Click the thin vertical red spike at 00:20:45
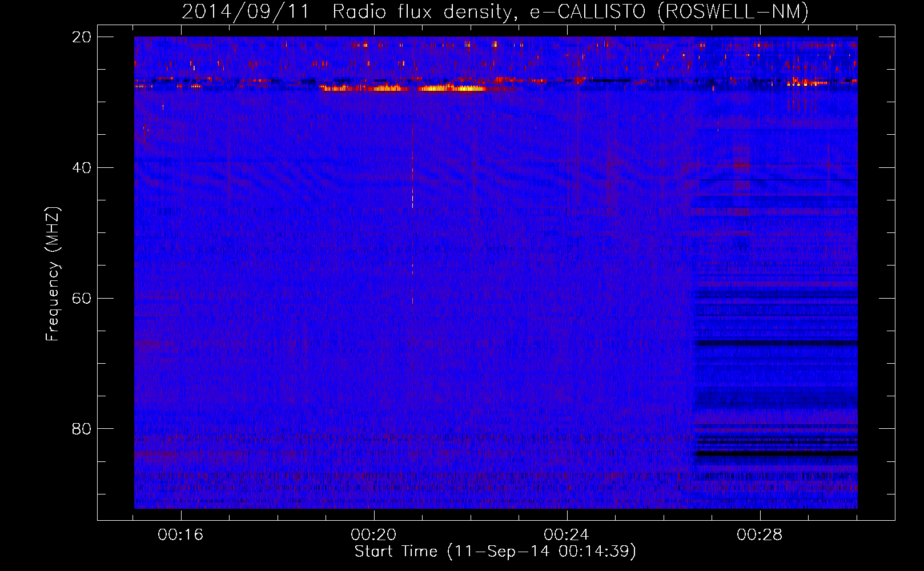924x571 pixels. pos(412,206)
